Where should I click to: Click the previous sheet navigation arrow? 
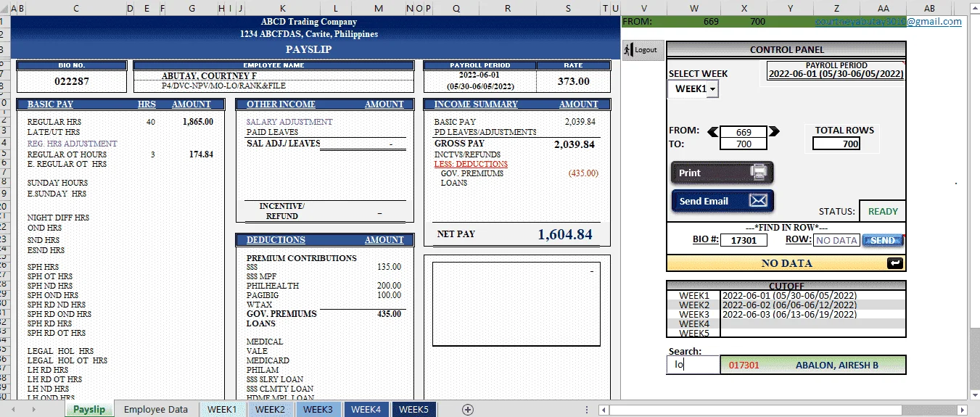point(14,410)
